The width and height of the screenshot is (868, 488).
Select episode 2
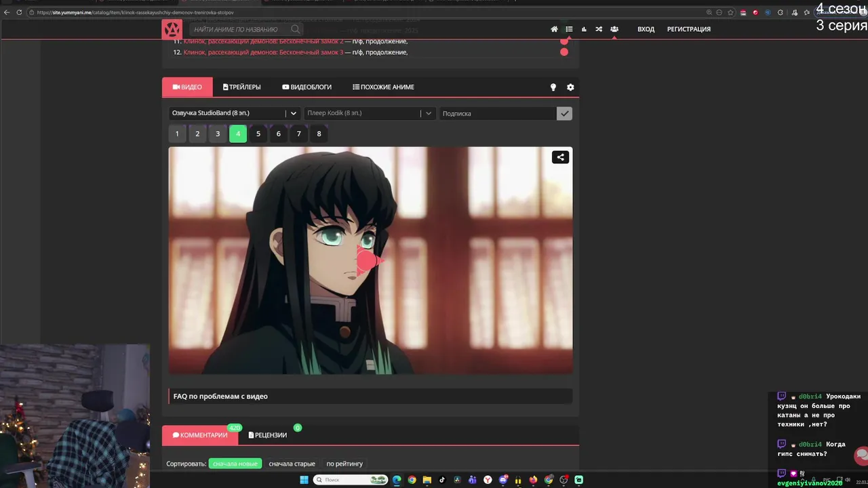pos(197,134)
